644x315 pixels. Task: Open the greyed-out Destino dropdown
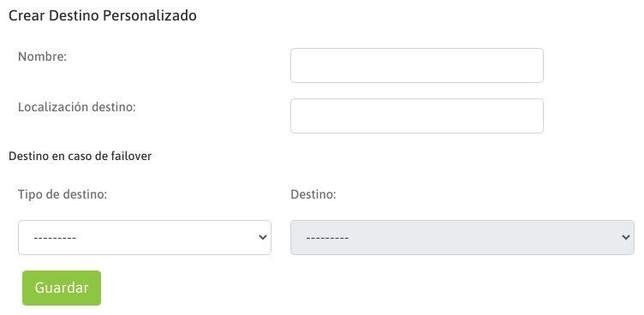pyautogui.click(x=462, y=237)
